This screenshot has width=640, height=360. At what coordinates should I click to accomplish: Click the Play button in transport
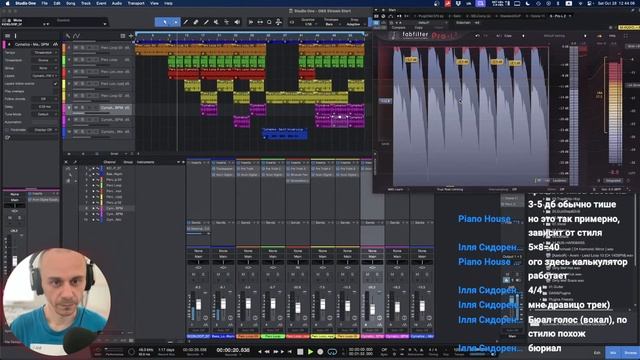coord(310,351)
